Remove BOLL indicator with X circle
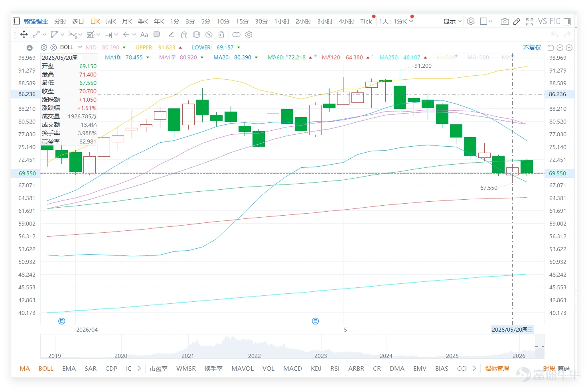 coord(53,47)
